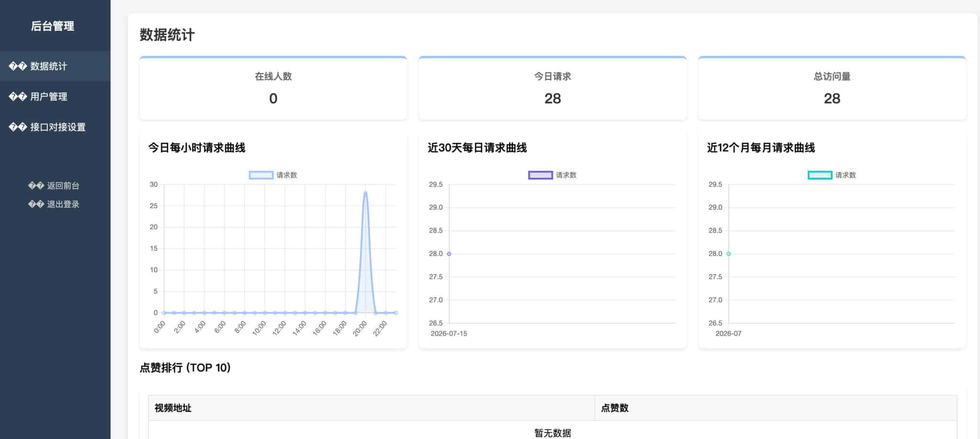Screen dimensions: 980x439
Task: Click the 近30天每日请求曲线 chart title
Action: [x=477, y=148]
